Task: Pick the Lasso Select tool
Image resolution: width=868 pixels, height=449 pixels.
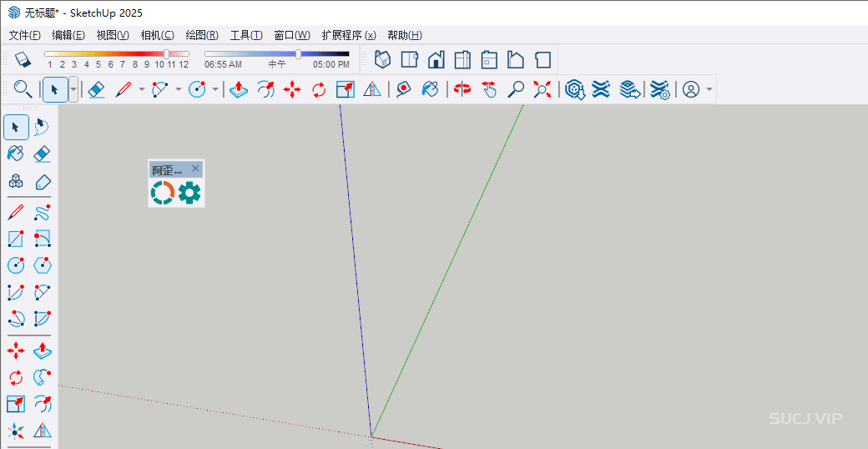Action: [x=43, y=127]
